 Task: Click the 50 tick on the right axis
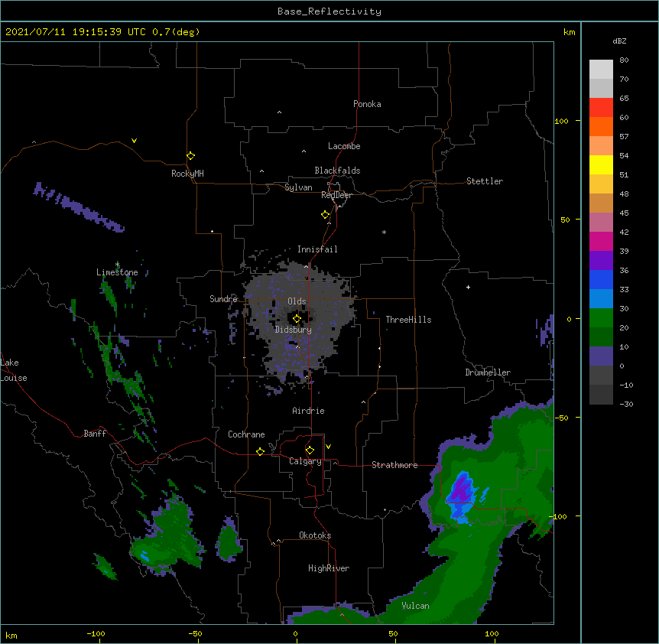point(565,220)
